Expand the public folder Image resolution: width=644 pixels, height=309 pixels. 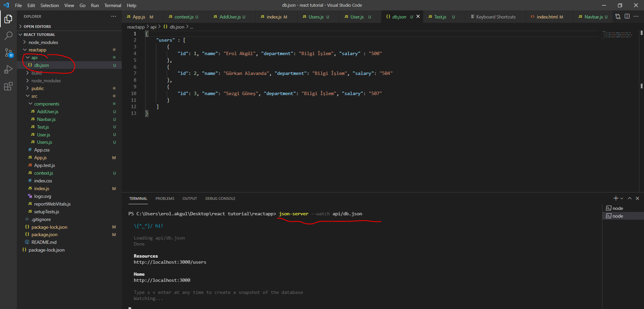[38, 89]
